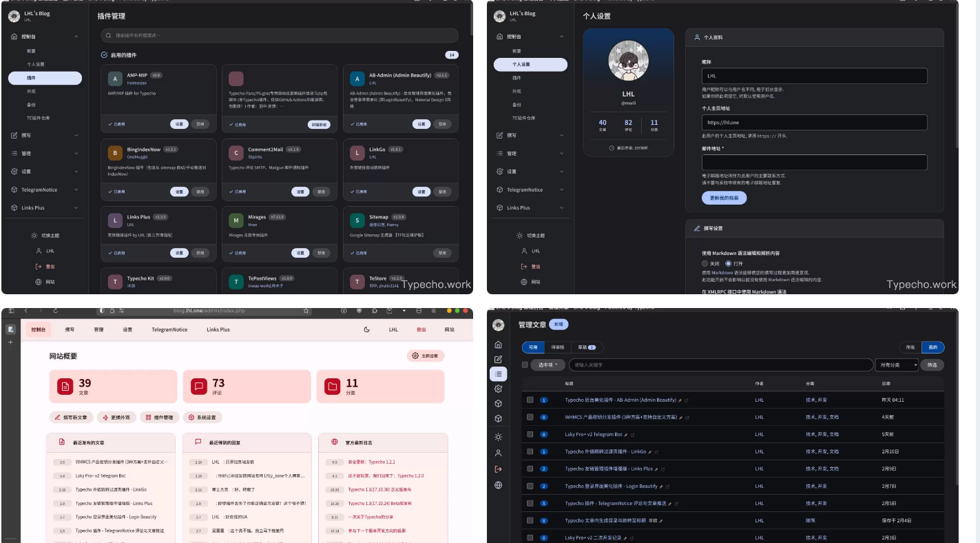
Task: Click highlighted list icon in manage-posts collapsed sidebar
Action: (498, 373)
